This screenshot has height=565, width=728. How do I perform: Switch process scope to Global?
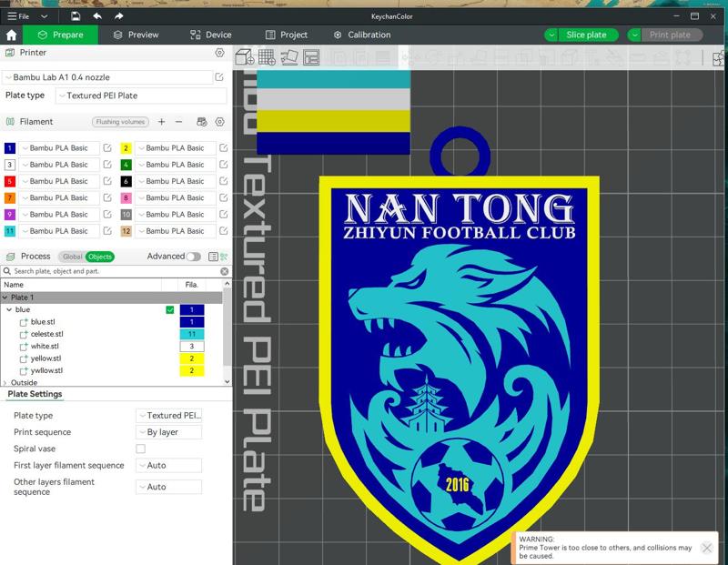[x=72, y=257]
